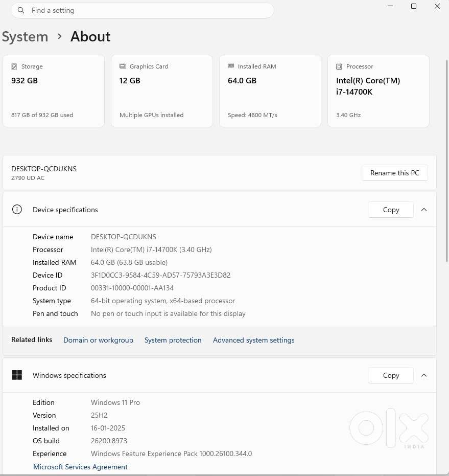Viewport: 449px width, 476px height.
Task: Click the vertical scrollbar thumb
Action: (x=447, y=161)
